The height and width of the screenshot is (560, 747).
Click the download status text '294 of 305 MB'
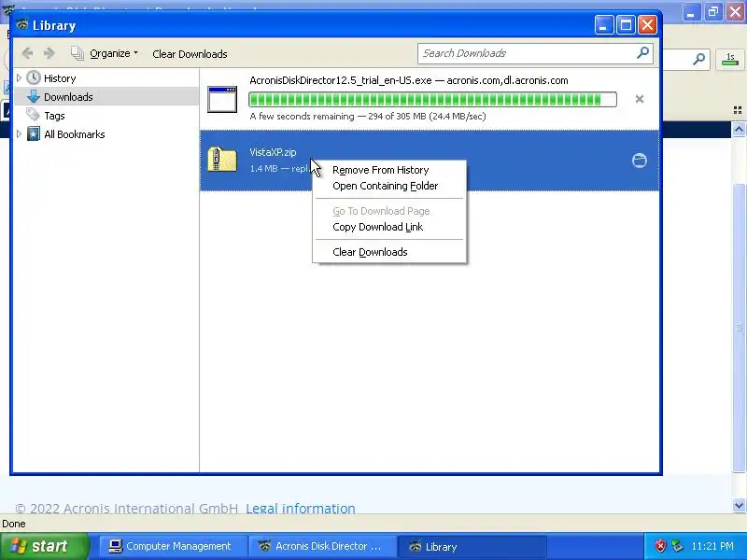point(397,116)
